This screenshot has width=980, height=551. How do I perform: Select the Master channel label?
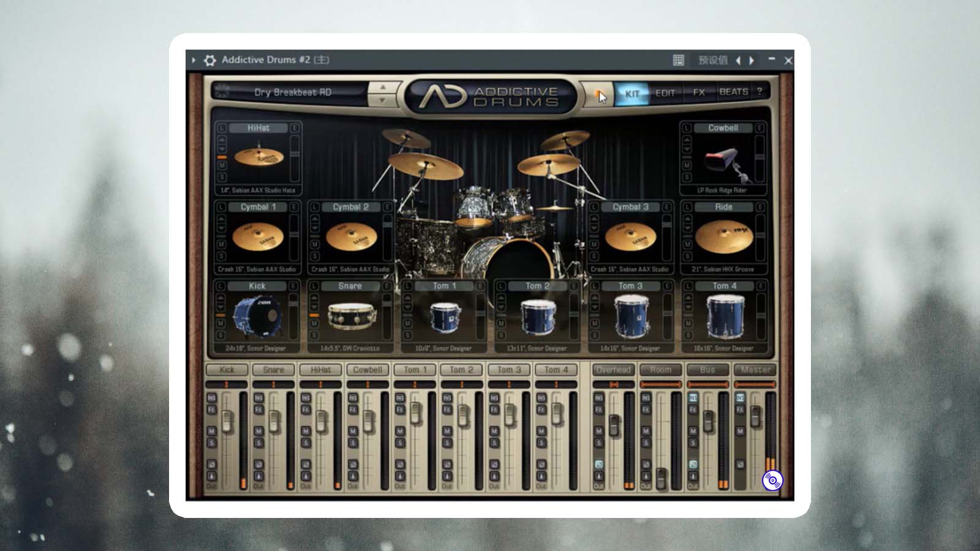pos(755,370)
